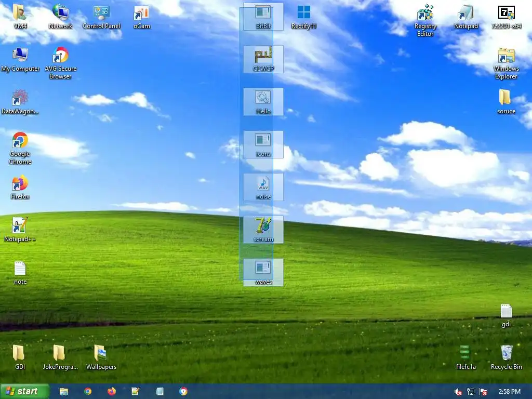Open the JokeProgra... folder

pyautogui.click(x=60, y=357)
